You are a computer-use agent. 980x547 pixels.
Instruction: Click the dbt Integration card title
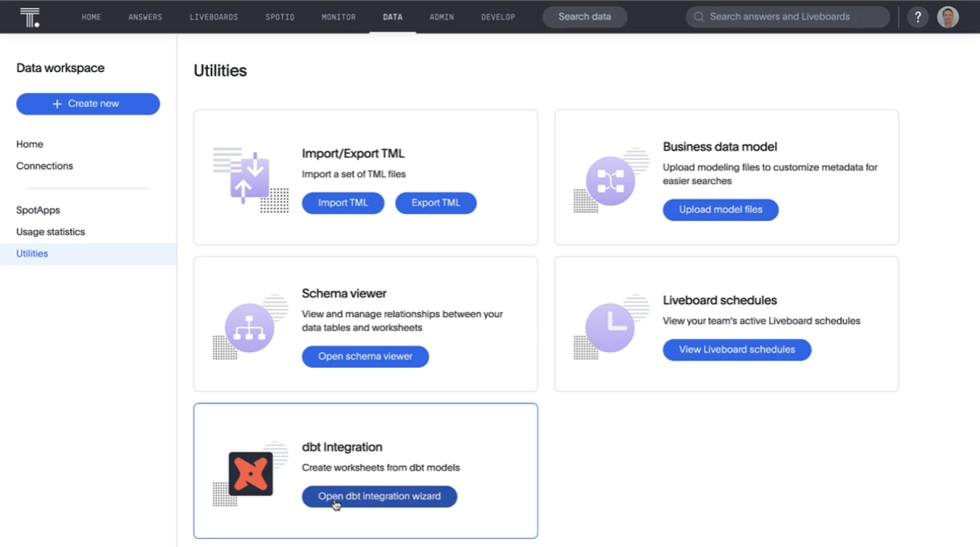click(x=342, y=447)
